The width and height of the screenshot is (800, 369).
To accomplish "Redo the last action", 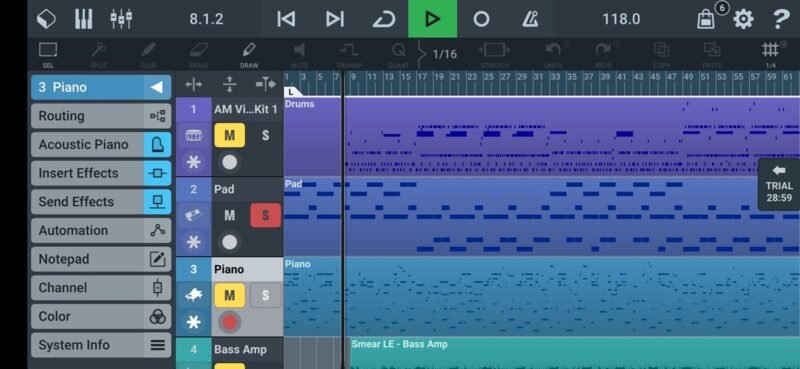I will (x=604, y=55).
